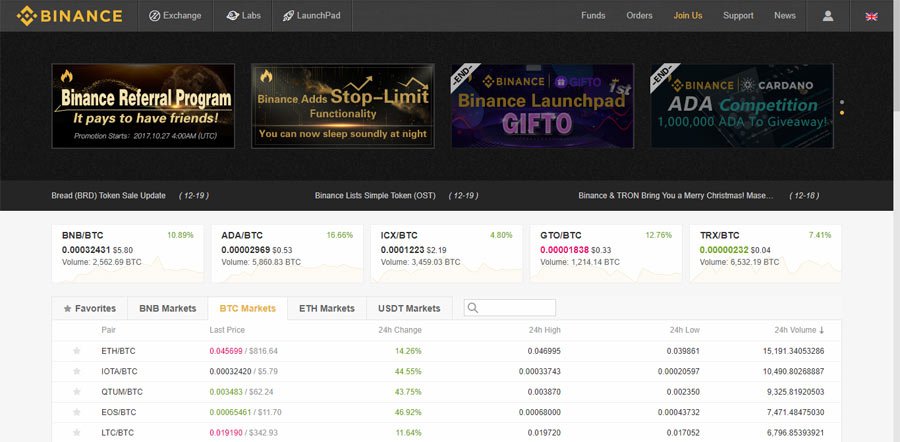Click the LaunchPad rocket icon

[288, 15]
